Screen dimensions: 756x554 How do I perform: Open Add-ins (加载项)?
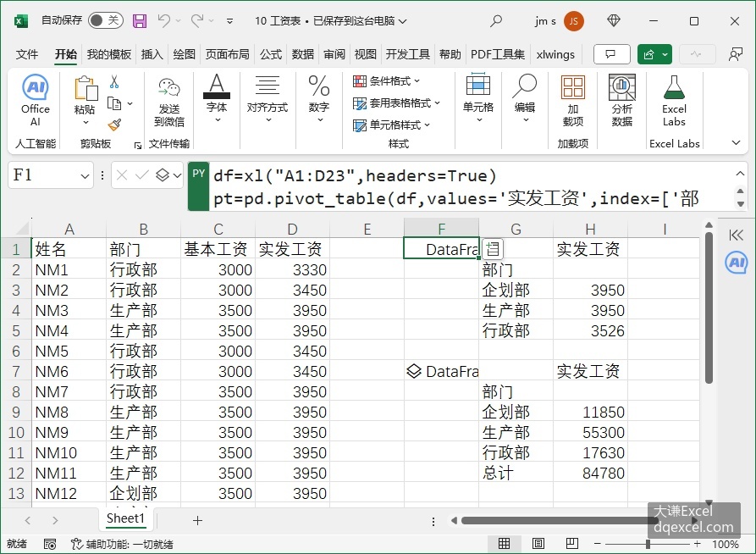pyautogui.click(x=573, y=101)
